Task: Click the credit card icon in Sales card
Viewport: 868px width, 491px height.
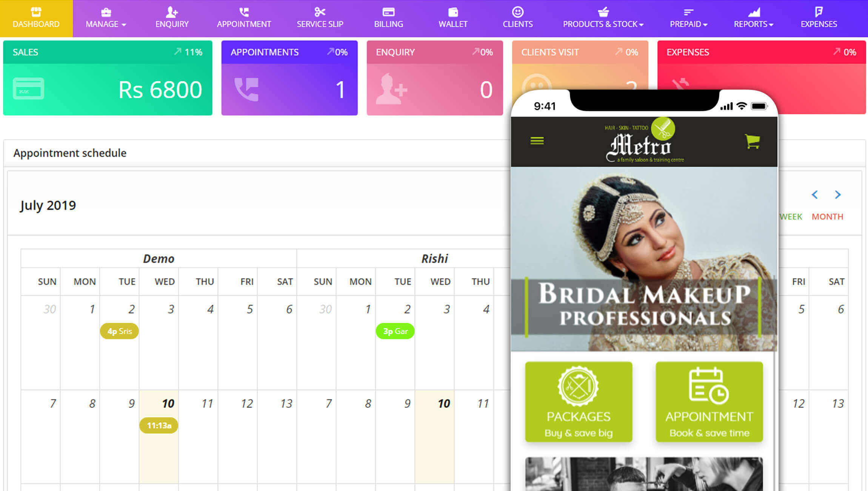Action: (28, 89)
